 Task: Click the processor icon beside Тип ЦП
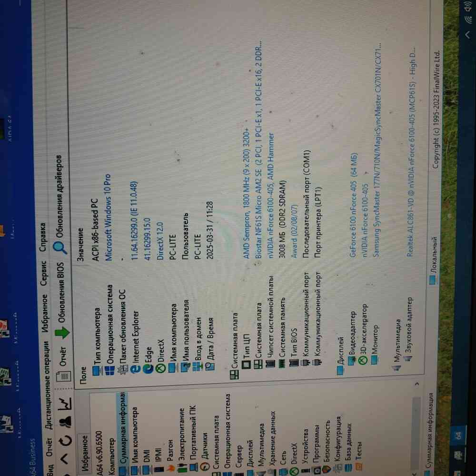tap(246, 365)
